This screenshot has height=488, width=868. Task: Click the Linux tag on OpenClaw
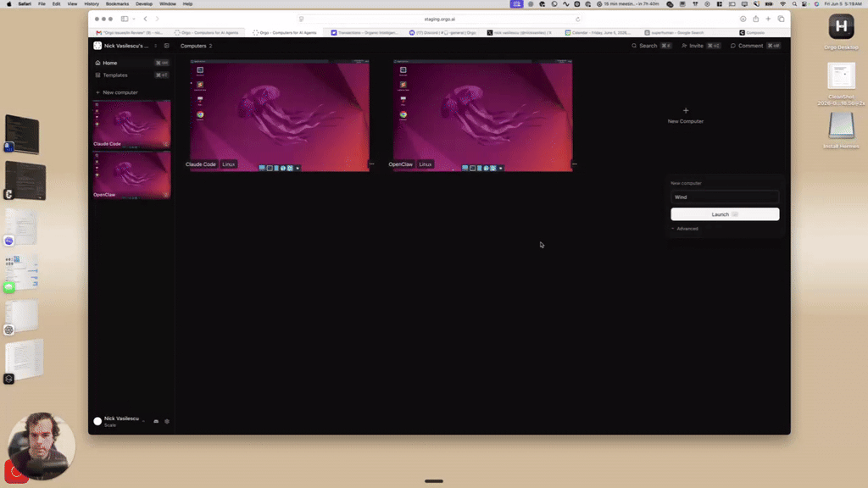(426, 164)
